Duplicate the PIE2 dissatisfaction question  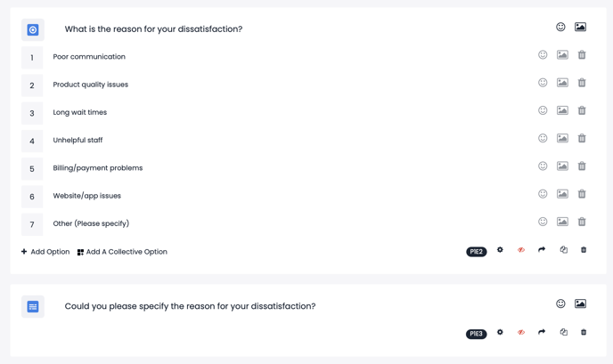pos(563,250)
